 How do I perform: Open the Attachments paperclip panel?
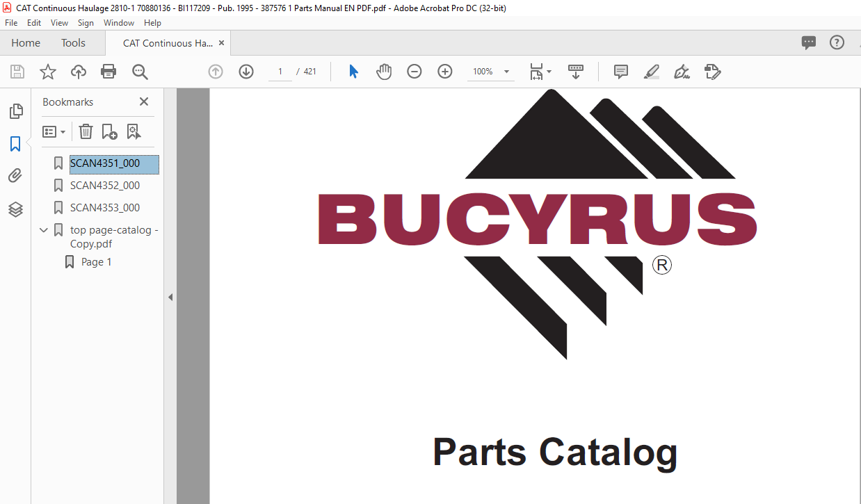15,176
